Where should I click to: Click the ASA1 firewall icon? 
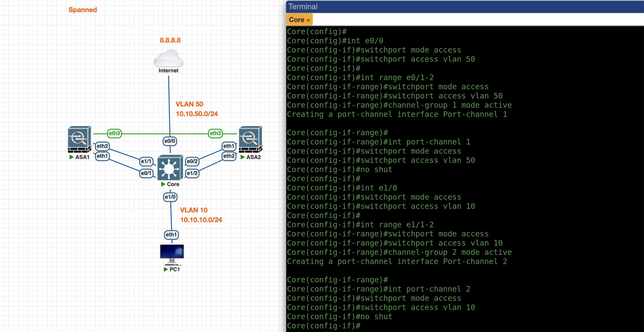[x=79, y=139]
